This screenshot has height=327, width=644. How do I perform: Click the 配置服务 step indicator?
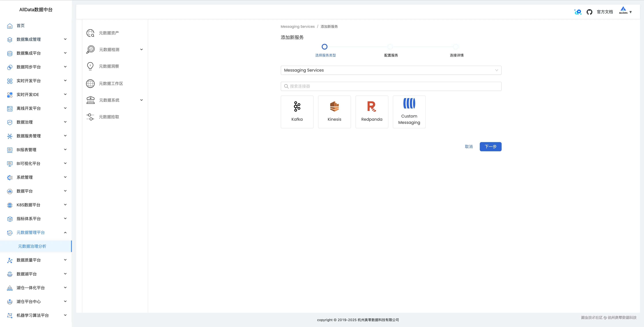(x=390, y=47)
